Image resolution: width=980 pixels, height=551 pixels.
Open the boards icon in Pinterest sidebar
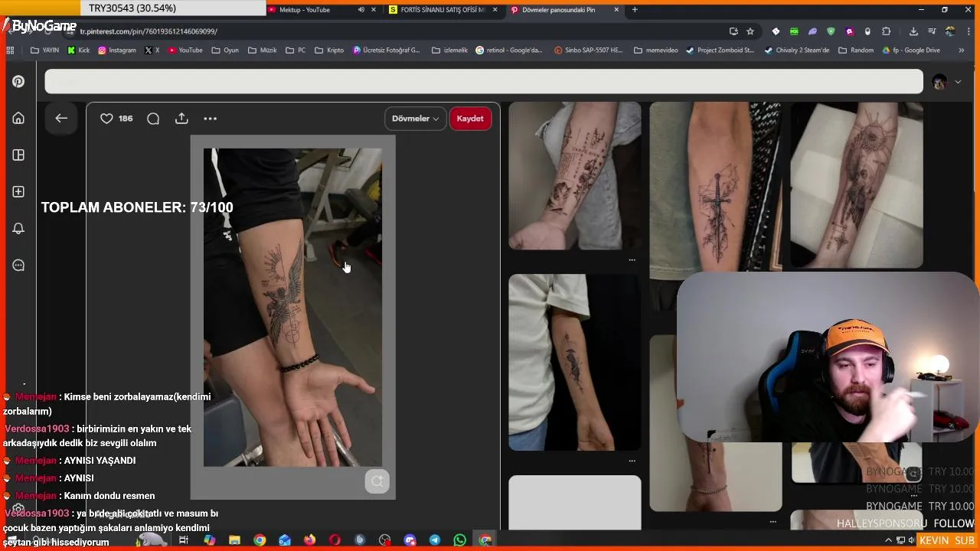coord(18,155)
